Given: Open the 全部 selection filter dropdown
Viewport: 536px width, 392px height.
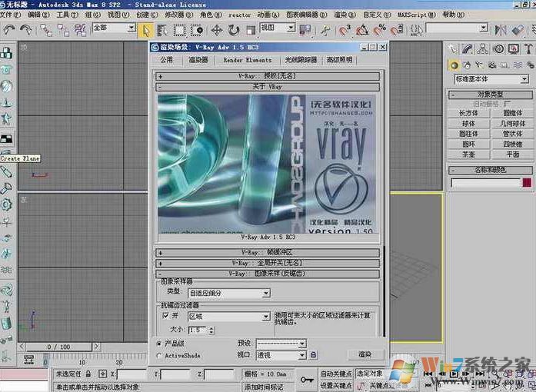Looking at the screenshot, I should (114, 28).
